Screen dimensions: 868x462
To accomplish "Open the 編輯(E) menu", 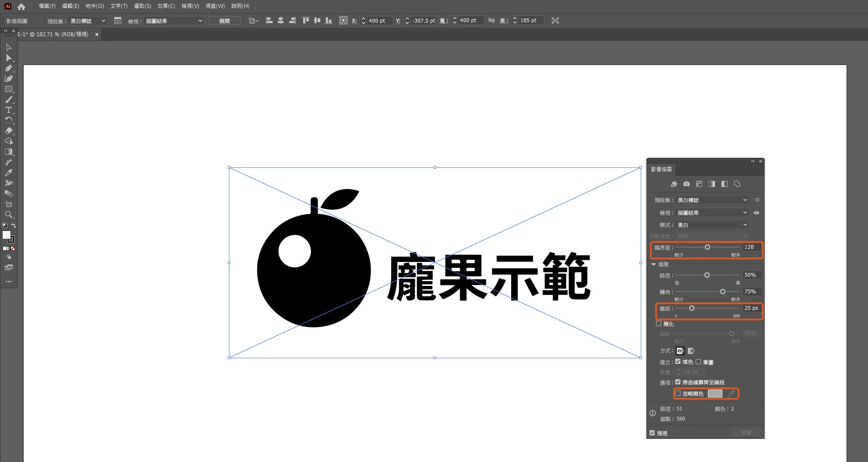I will pos(71,6).
